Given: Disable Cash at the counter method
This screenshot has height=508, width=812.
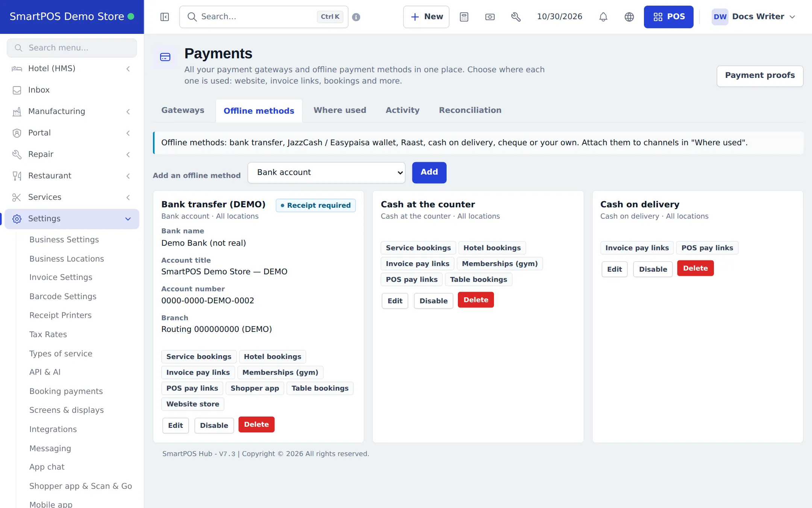Looking at the screenshot, I should 433,301.
